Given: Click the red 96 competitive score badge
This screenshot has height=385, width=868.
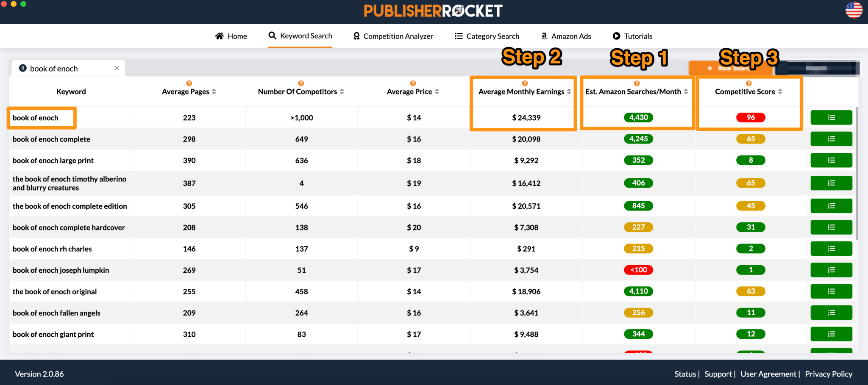Looking at the screenshot, I should point(751,118).
